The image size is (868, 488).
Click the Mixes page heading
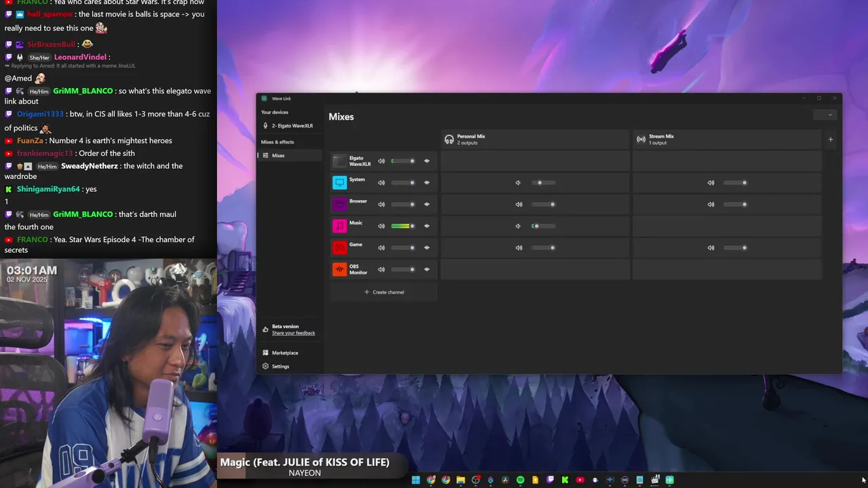tap(341, 117)
